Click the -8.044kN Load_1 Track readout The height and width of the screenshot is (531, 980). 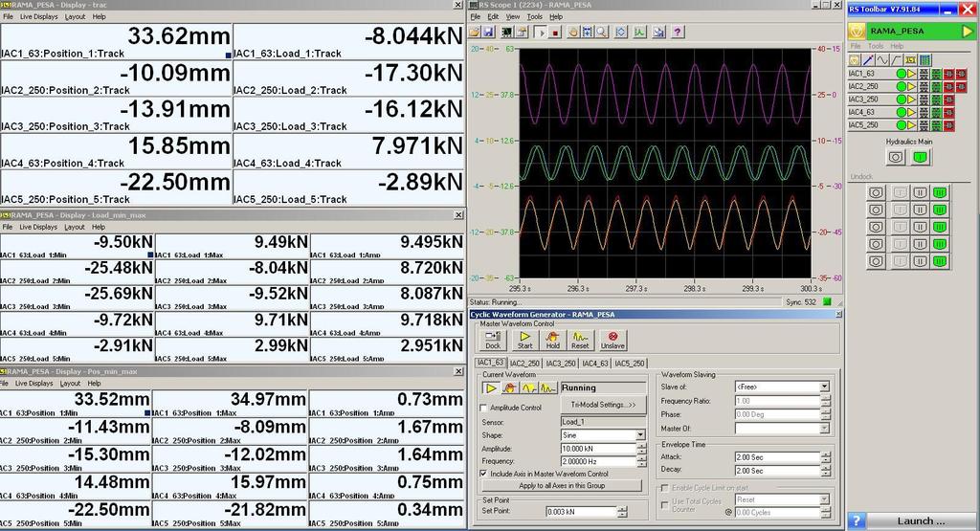348,42
